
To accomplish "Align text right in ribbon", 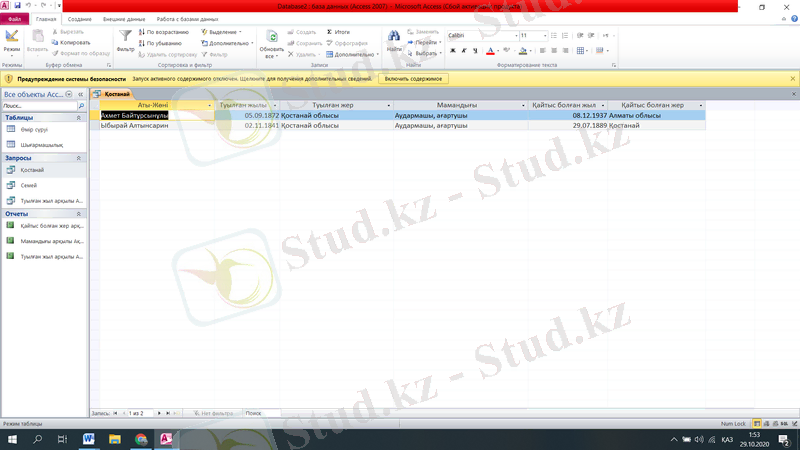I will pos(565,51).
